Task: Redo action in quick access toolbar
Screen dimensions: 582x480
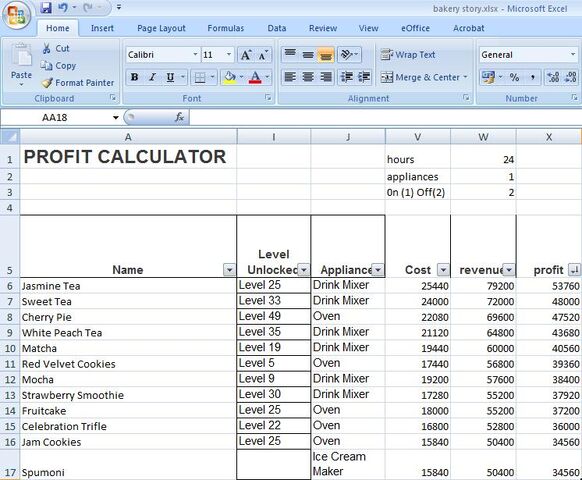Action: click(88, 7)
